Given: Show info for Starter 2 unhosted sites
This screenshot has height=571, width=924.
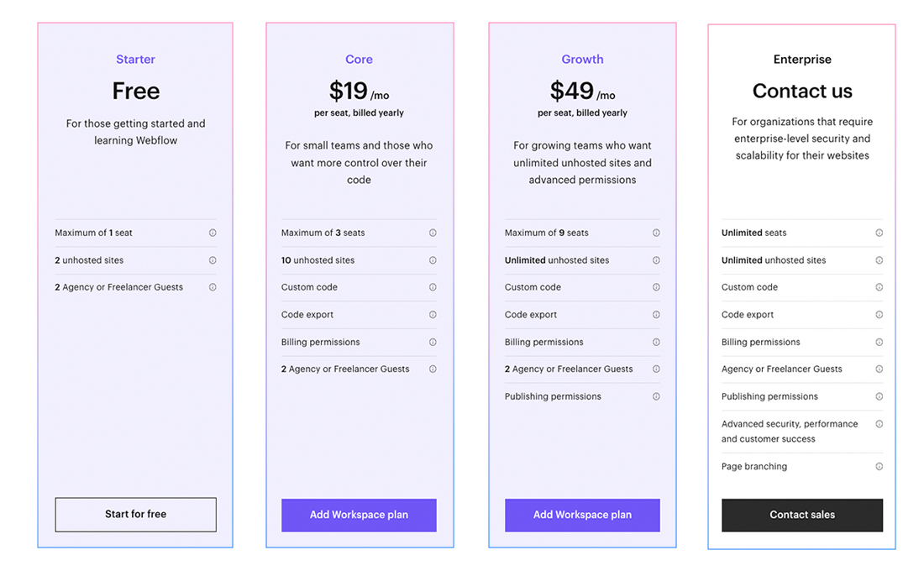Looking at the screenshot, I should tap(213, 260).
